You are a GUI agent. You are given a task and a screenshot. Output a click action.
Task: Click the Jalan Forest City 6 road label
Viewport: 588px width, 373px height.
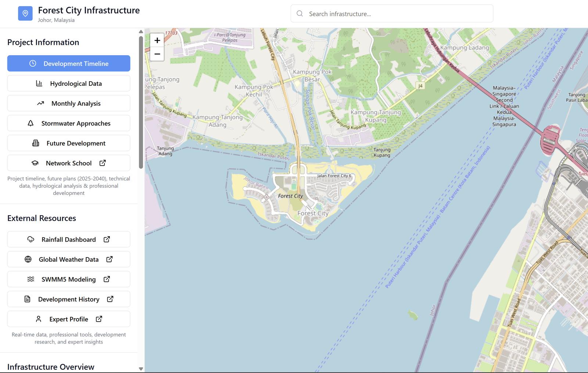(334, 176)
